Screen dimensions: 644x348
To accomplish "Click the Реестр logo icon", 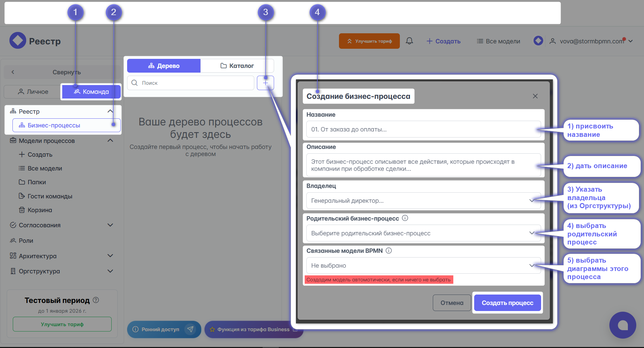I will pos(17,41).
